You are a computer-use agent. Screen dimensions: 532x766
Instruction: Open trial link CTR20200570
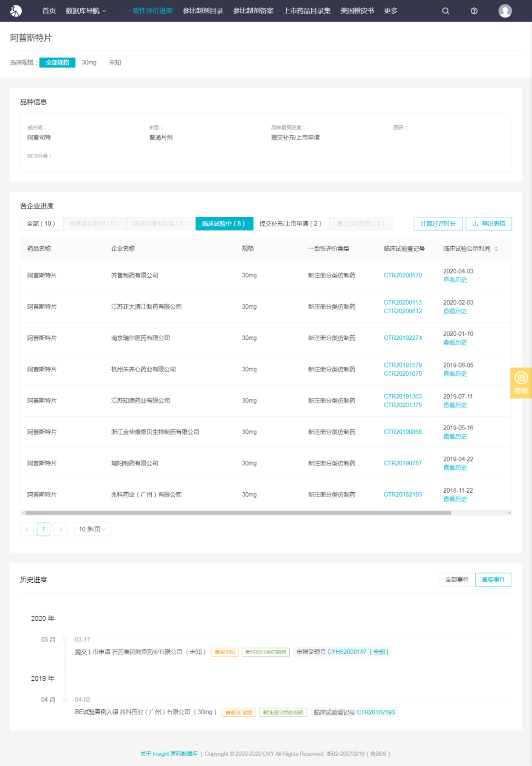click(403, 275)
